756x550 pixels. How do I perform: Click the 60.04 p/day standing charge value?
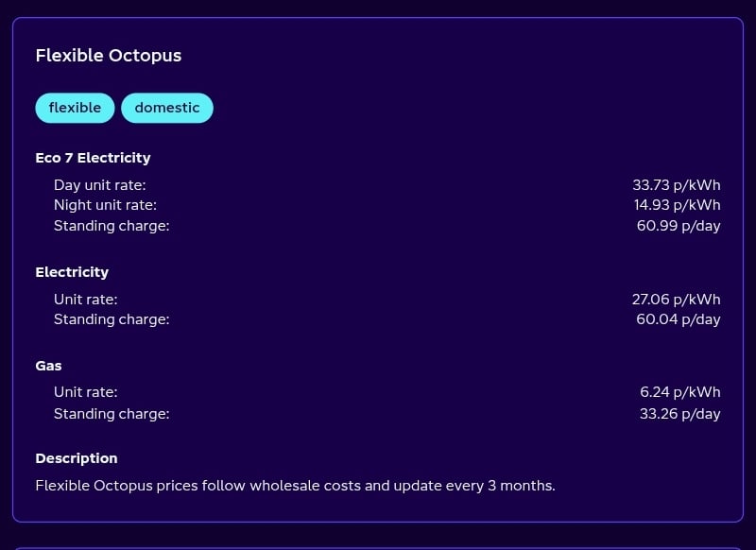[678, 319]
